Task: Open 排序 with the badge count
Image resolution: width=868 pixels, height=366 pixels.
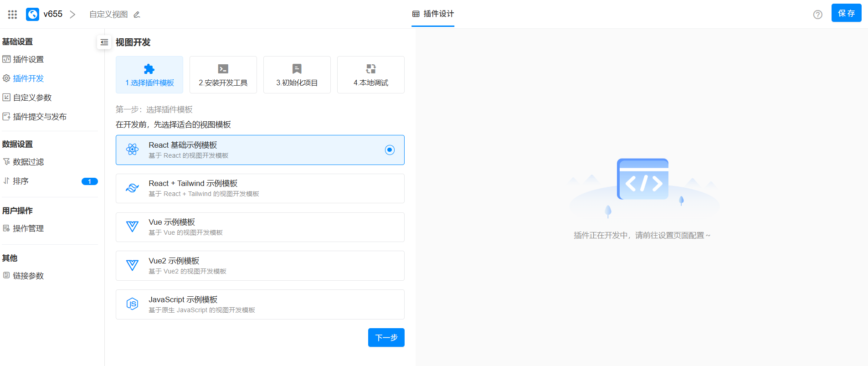Action: click(21, 181)
